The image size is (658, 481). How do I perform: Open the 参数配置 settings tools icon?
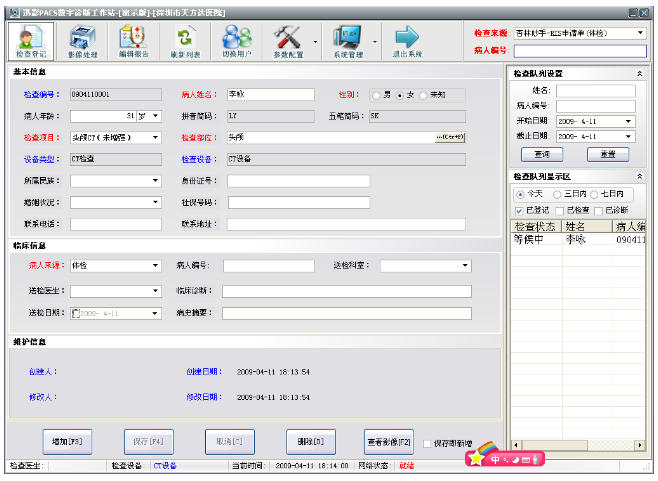tap(288, 41)
